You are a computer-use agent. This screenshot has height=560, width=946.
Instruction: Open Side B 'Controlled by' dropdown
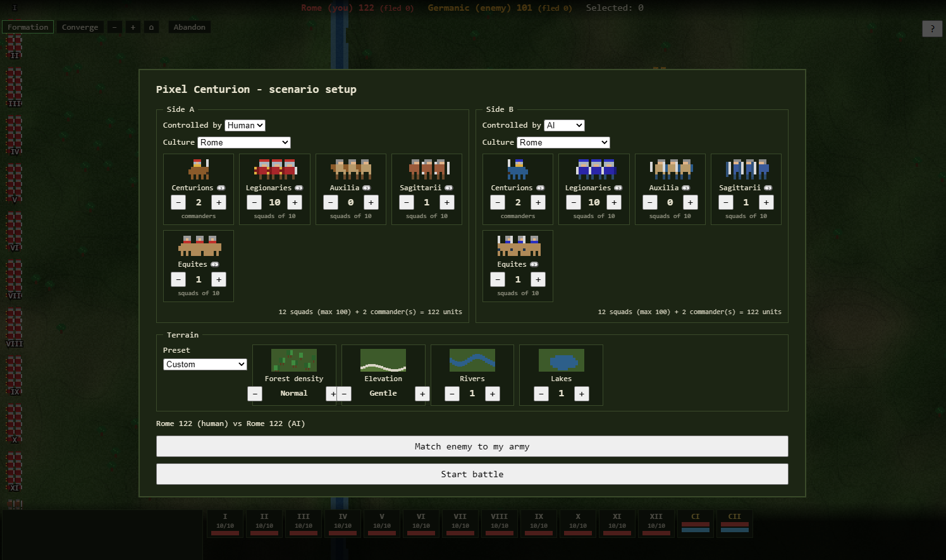coord(564,125)
